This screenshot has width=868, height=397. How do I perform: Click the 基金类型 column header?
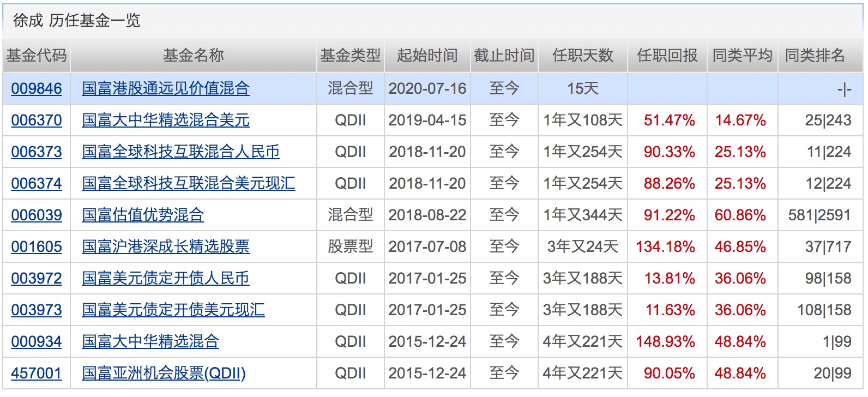pos(351,56)
